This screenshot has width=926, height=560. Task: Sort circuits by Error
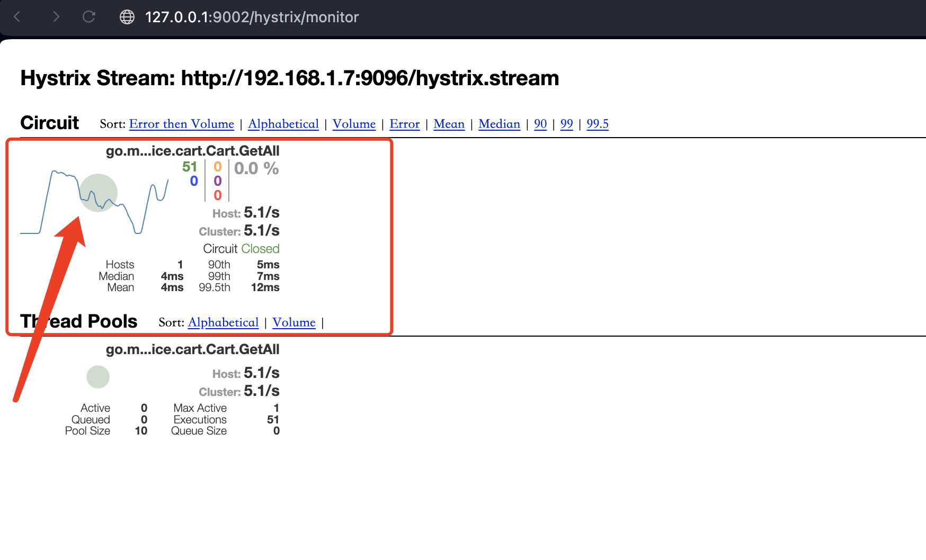tap(404, 124)
